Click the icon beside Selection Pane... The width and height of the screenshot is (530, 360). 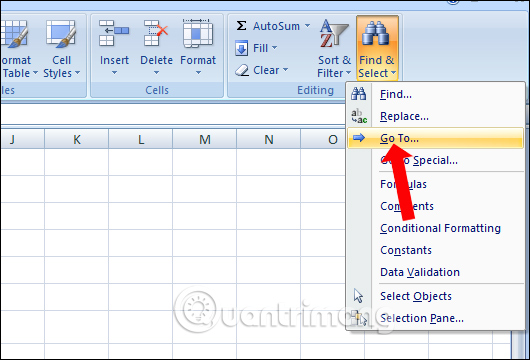coord(359,318)
